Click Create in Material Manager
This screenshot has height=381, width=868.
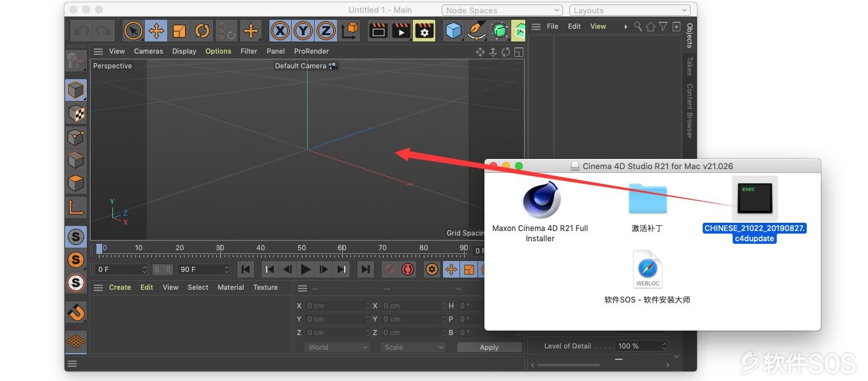click(120, 288)
